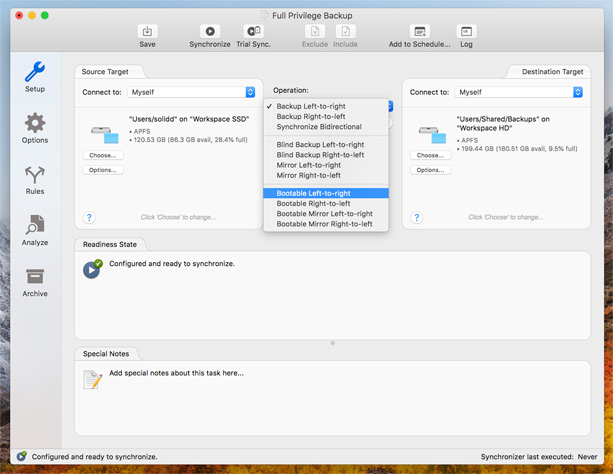Start the Synchronize toolbar action
The height and width of the screenshot is (474, 613).
210,31
